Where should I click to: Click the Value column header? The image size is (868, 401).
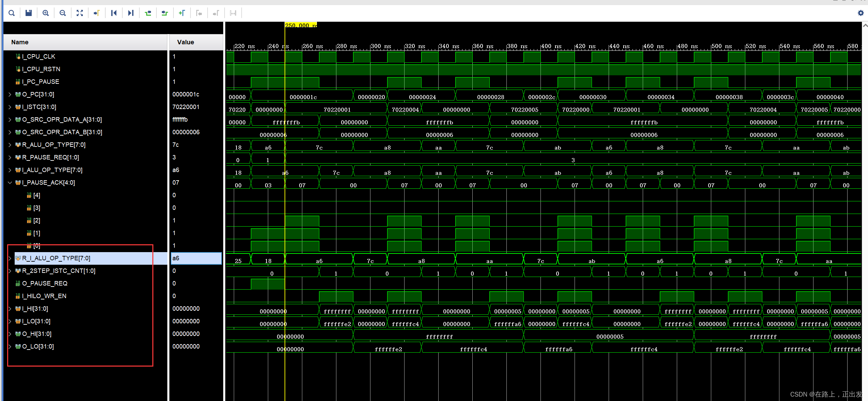tap(196, 42)
